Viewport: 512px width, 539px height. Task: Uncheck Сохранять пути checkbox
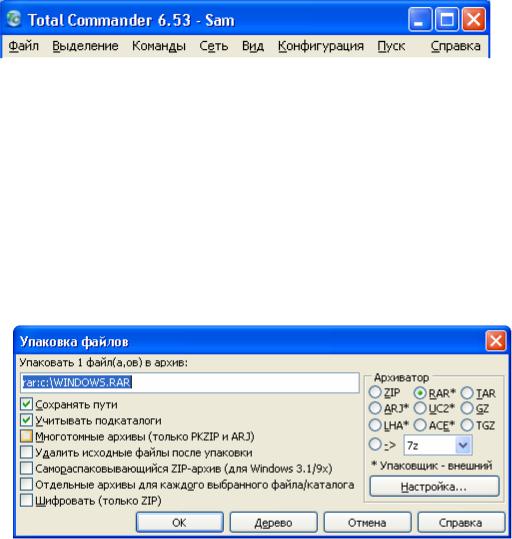pos(26,404)
